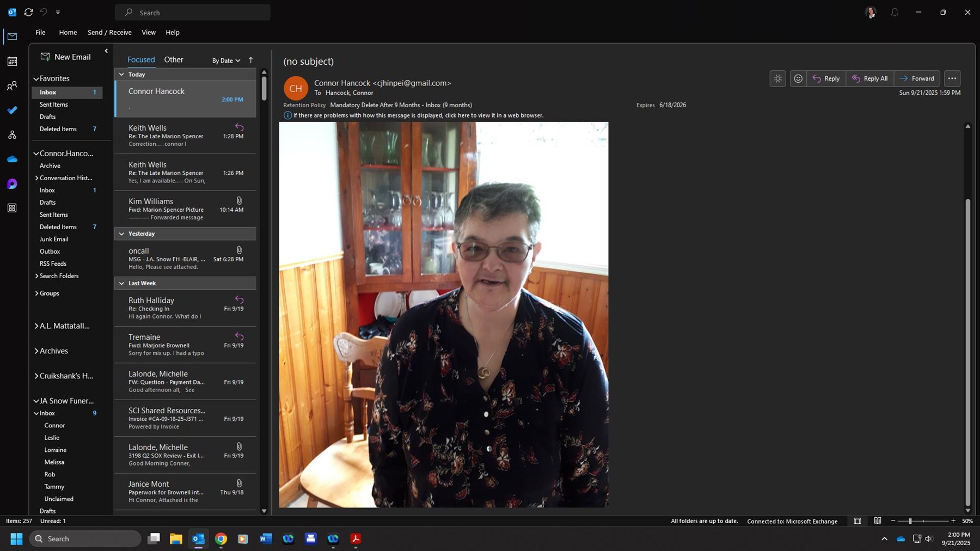Switch to Reading view in status bar

tap(877, 521)
